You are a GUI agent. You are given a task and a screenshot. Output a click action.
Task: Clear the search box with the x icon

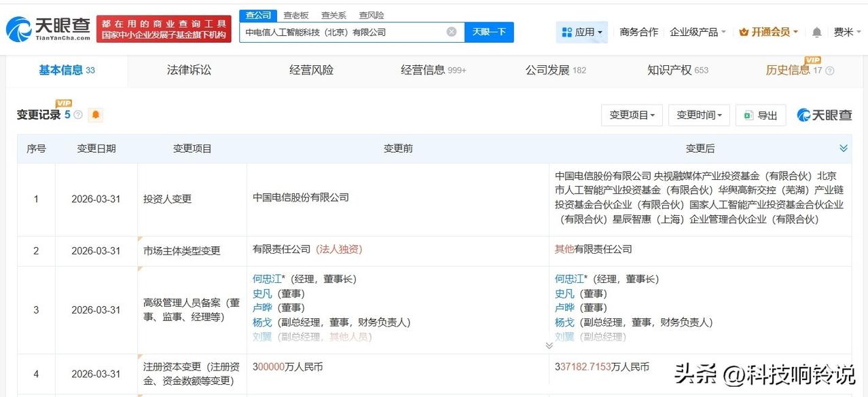tap(450, 32)
